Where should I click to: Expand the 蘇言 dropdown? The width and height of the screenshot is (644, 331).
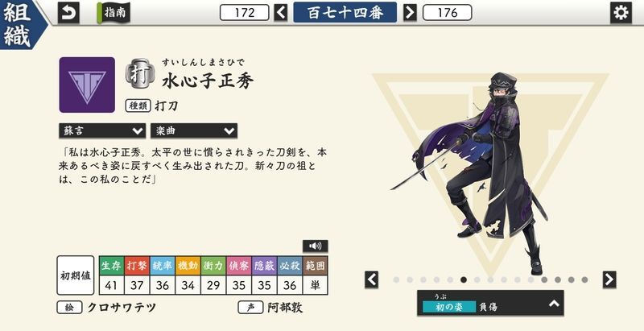coord(102,131)
